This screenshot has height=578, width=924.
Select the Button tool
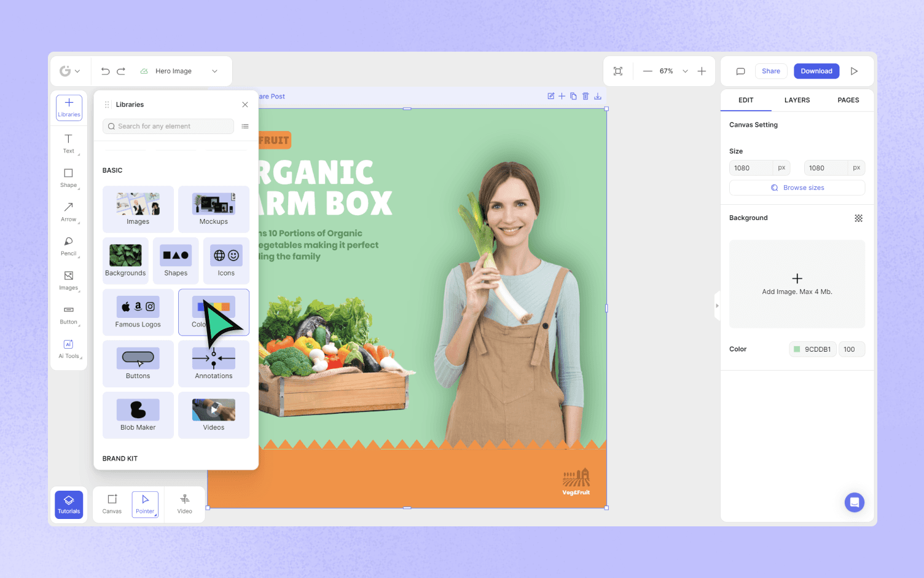(x=68, y=315)
